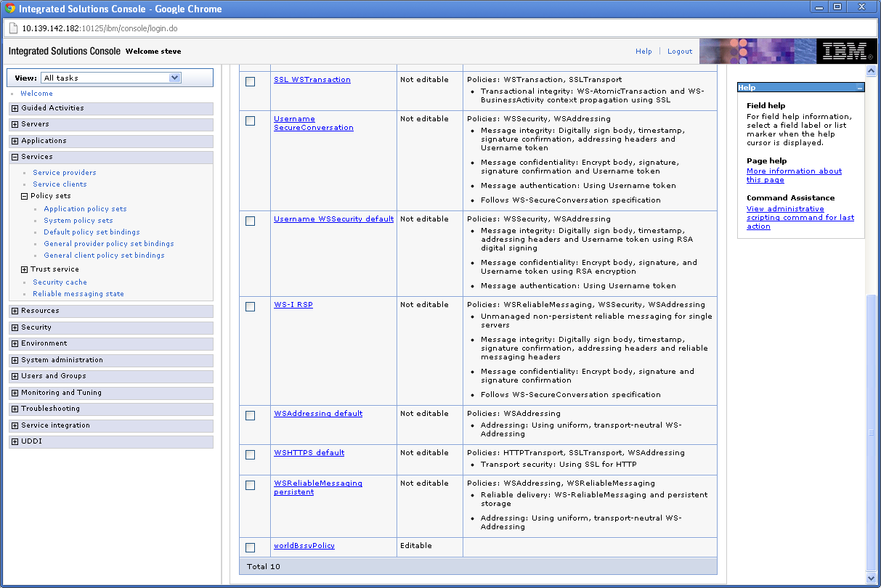Image resolution: width=881 pixels, height=588 pixels.
Task: Open the WSReliableMessaging persistent policy set
Action: [318, 488]
